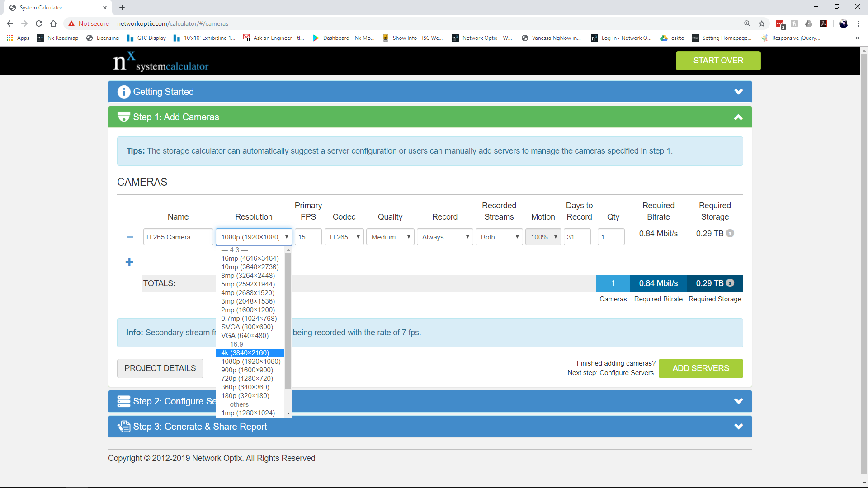Go back with browser back arrow
Screen dimensions: 868x488
10,23
